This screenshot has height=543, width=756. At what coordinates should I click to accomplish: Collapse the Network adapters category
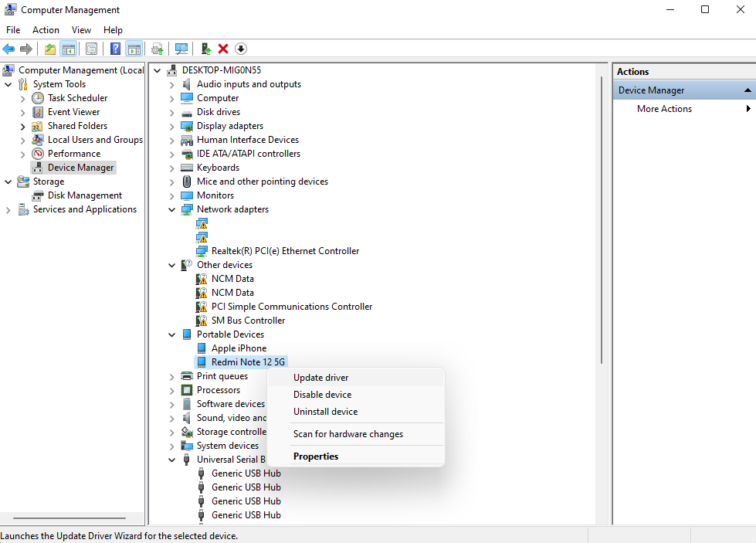172,210
